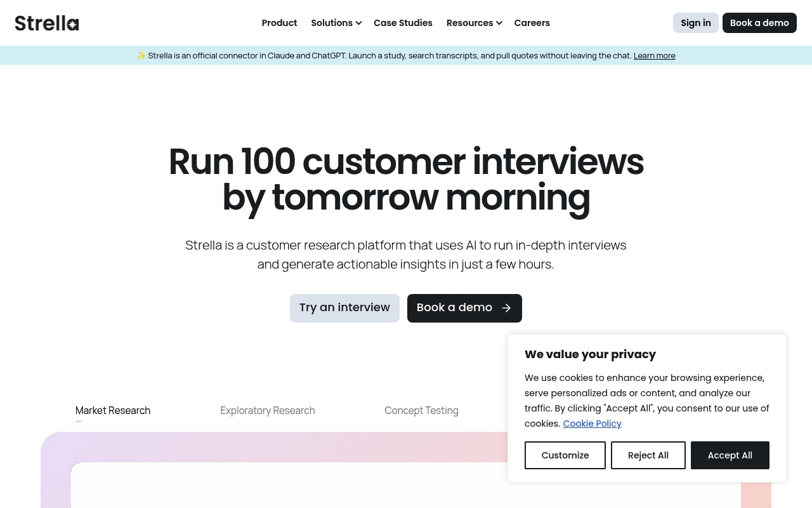Click the arrow icon in Book a demo
Image resolution: width=812 pixels, height=508 pixels.
506,308
